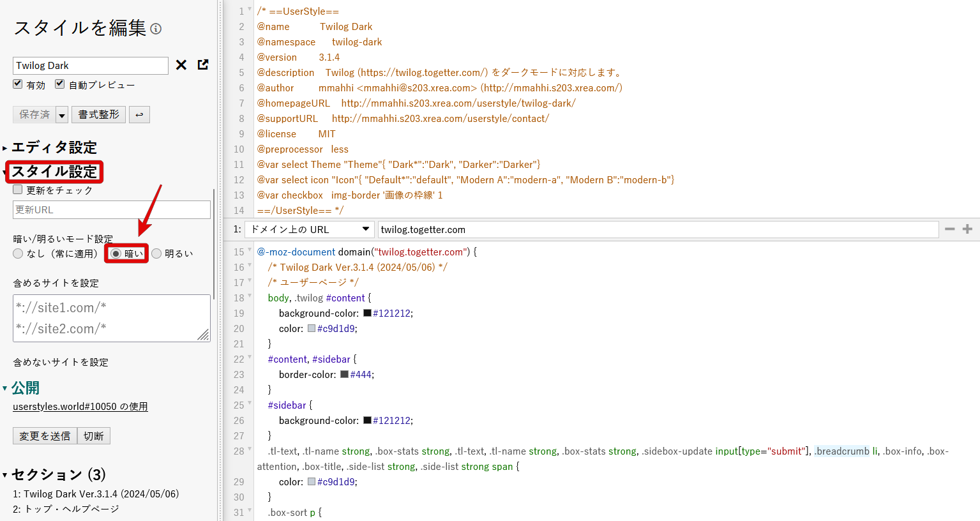The image size is (980, 521).
Task: Click the sidebar vertical scrollbar
Action: point(214,244)
